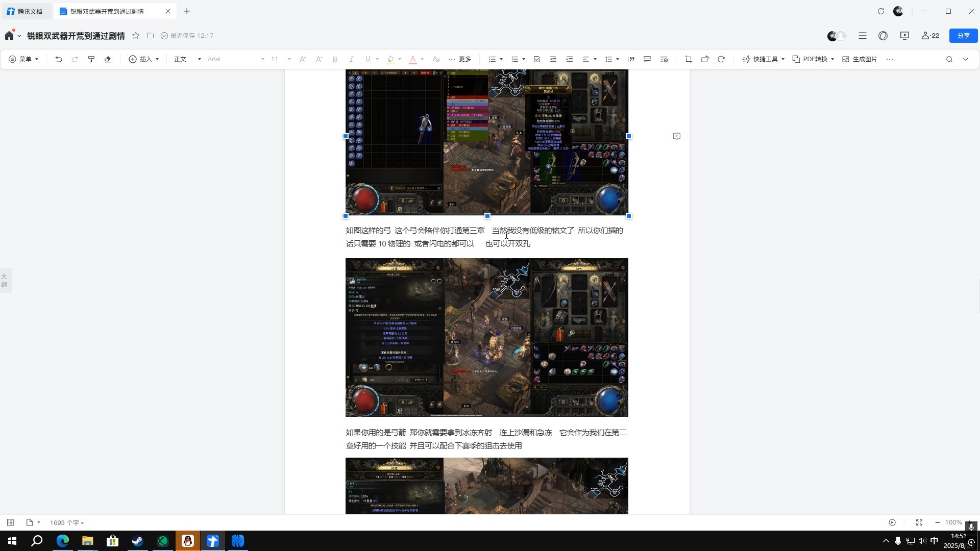Collapse the toolbar with chevron

coord(966,59)
